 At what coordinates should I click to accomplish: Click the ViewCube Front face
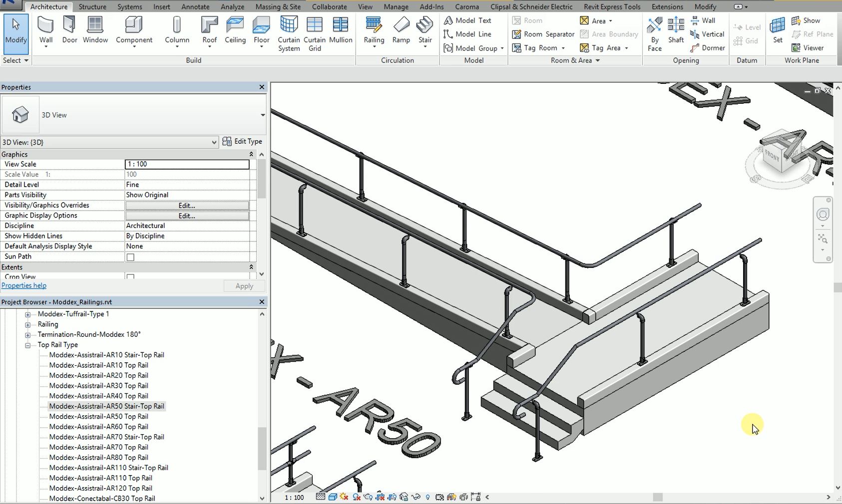(772, 155)
